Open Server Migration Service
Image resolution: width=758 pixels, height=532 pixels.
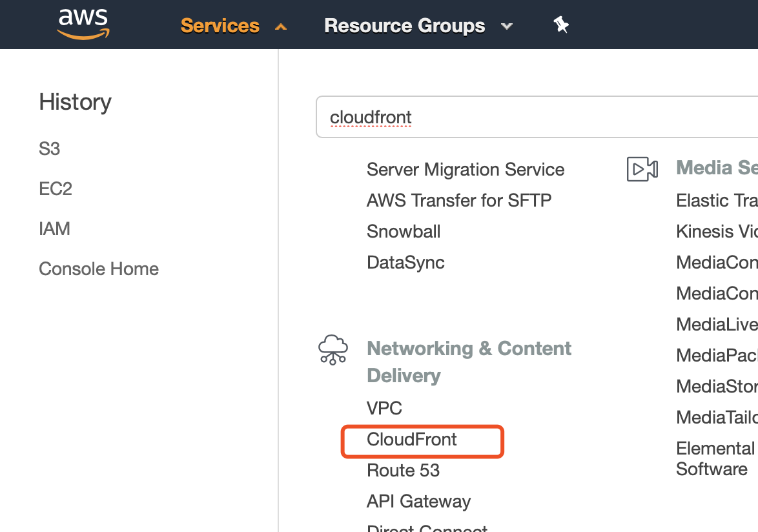click(465, 169)
